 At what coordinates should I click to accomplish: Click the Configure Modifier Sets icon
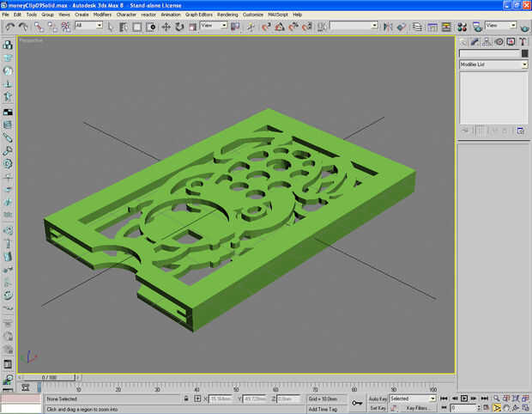(521, 131)
